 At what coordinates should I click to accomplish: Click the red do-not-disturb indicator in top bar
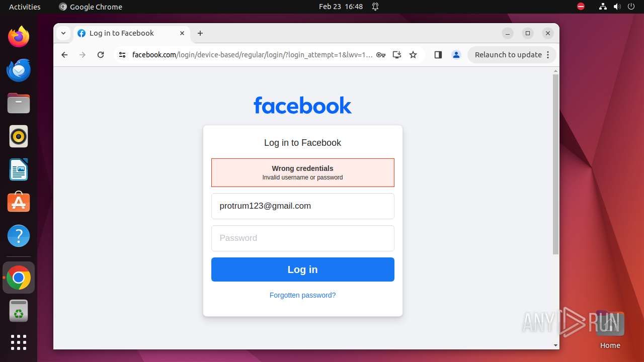[581, 7]
